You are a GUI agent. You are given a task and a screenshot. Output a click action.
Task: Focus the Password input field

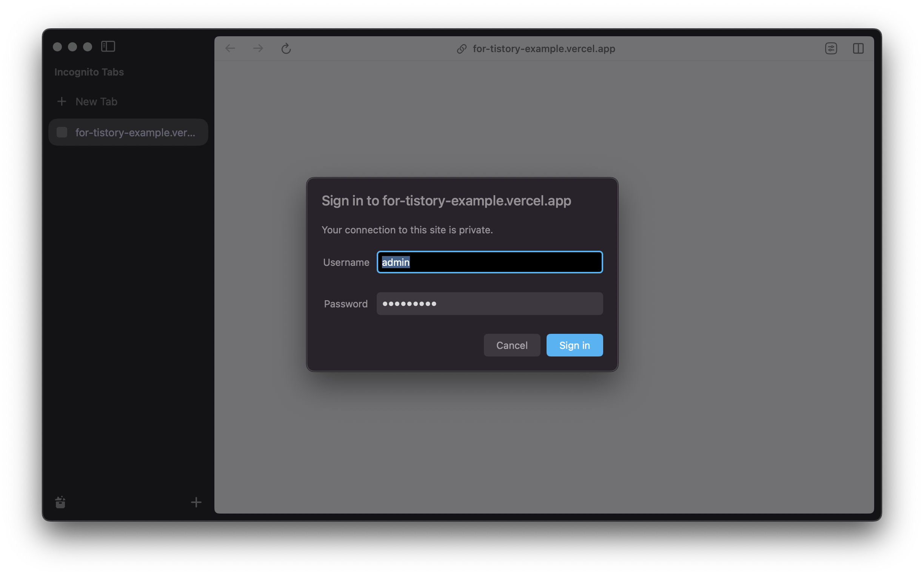490,304
